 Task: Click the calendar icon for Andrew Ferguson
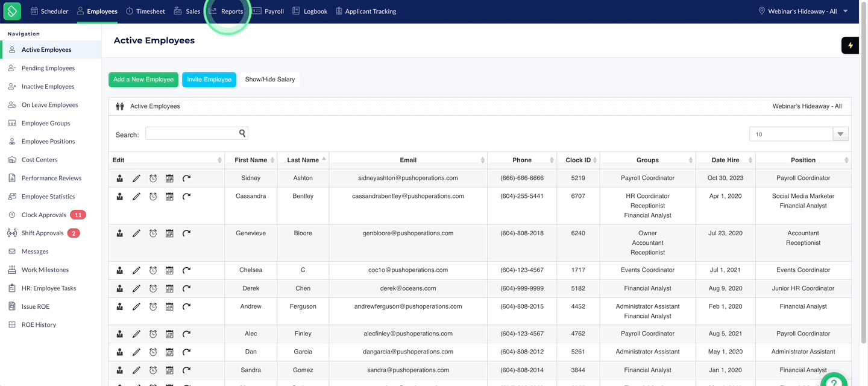click(x=169, y=307)
